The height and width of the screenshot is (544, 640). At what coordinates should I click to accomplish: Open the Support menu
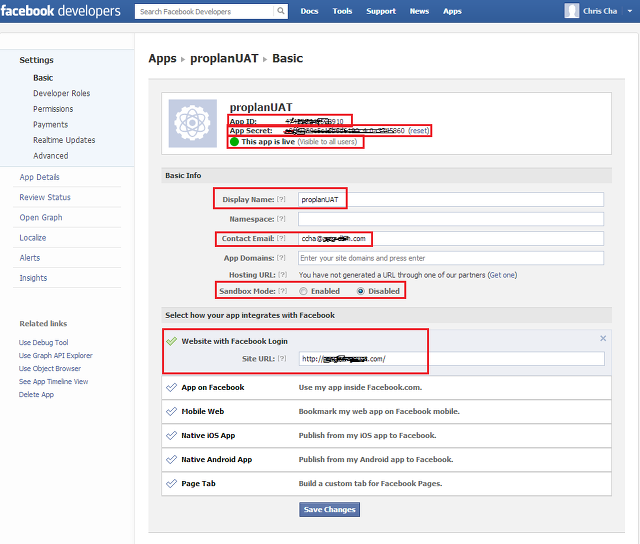point(381,11)
